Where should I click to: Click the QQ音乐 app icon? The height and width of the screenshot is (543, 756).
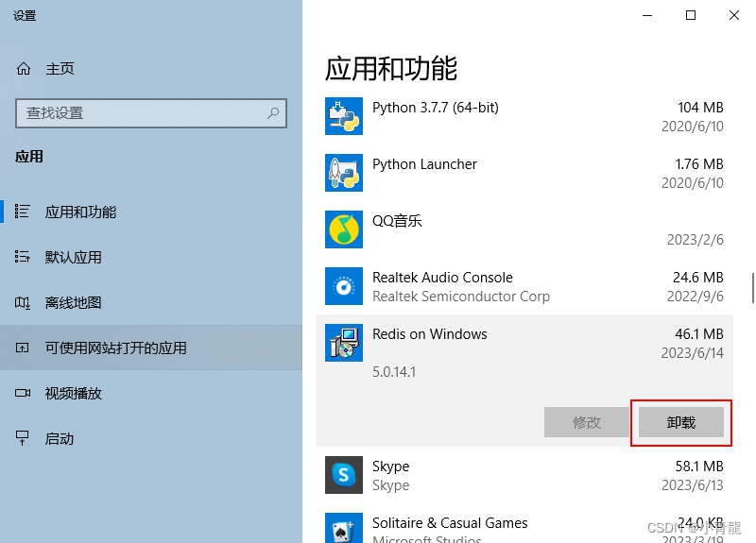(344, 229)
